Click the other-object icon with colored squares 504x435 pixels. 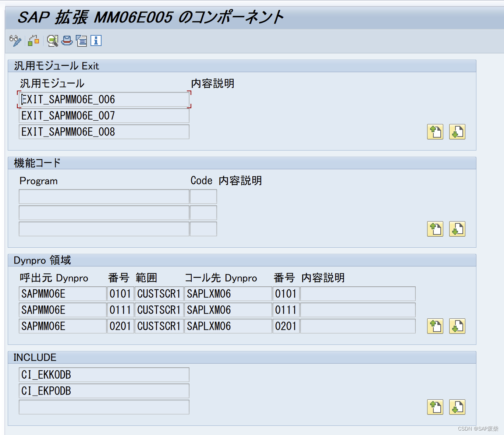[33, 40]
